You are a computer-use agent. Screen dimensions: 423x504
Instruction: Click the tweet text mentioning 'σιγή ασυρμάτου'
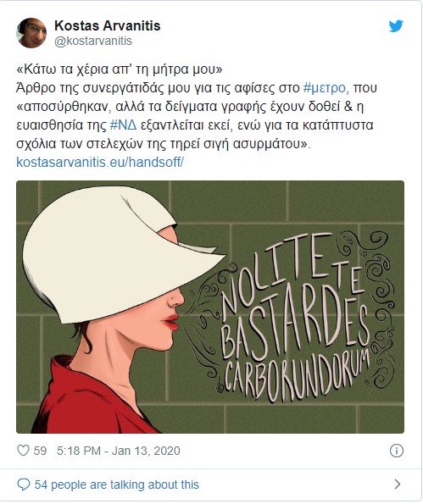pos(164,143)
